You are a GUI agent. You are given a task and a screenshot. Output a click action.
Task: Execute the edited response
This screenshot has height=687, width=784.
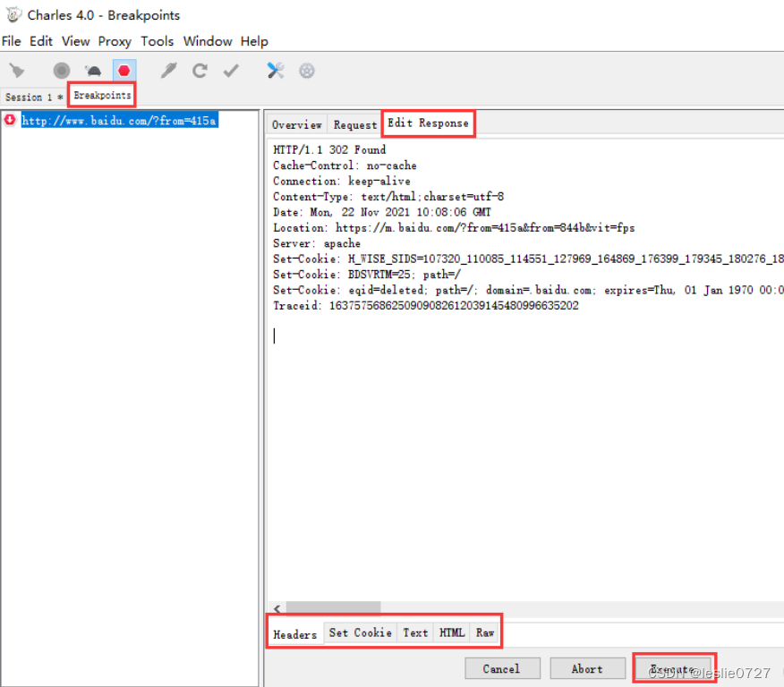pyautogui.click(x=673, y=668)
